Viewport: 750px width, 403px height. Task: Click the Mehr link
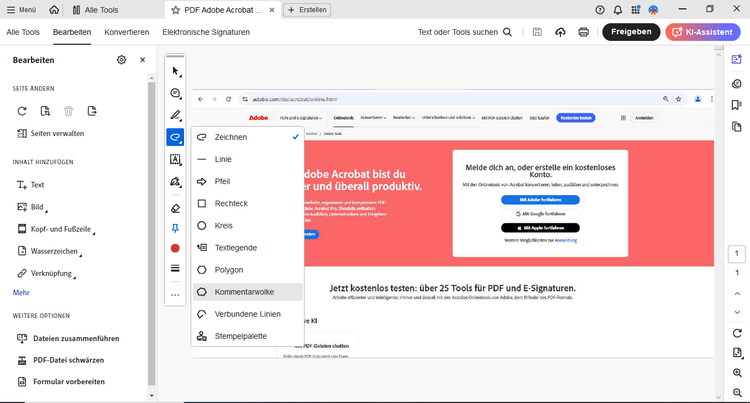(x=21, y=293)
